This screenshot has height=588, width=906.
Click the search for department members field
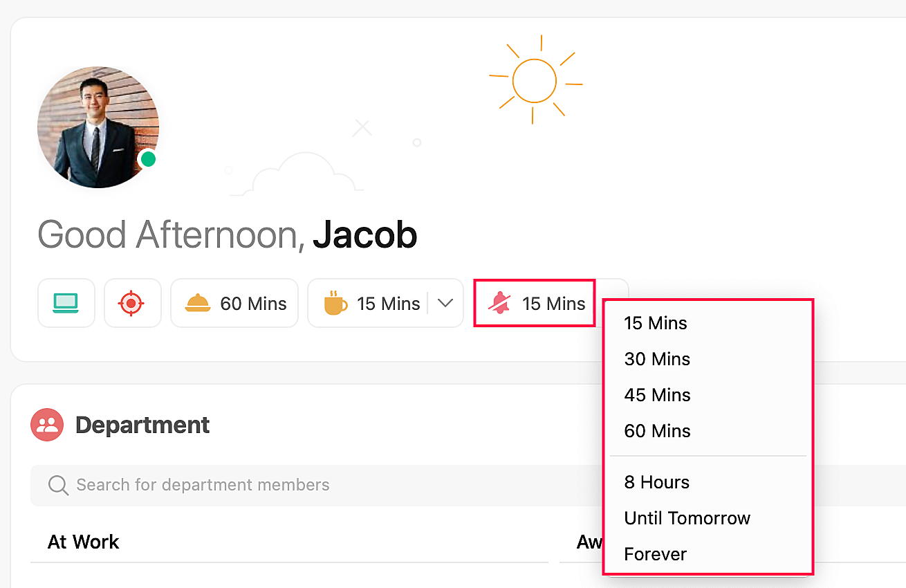tap(311, 485)
